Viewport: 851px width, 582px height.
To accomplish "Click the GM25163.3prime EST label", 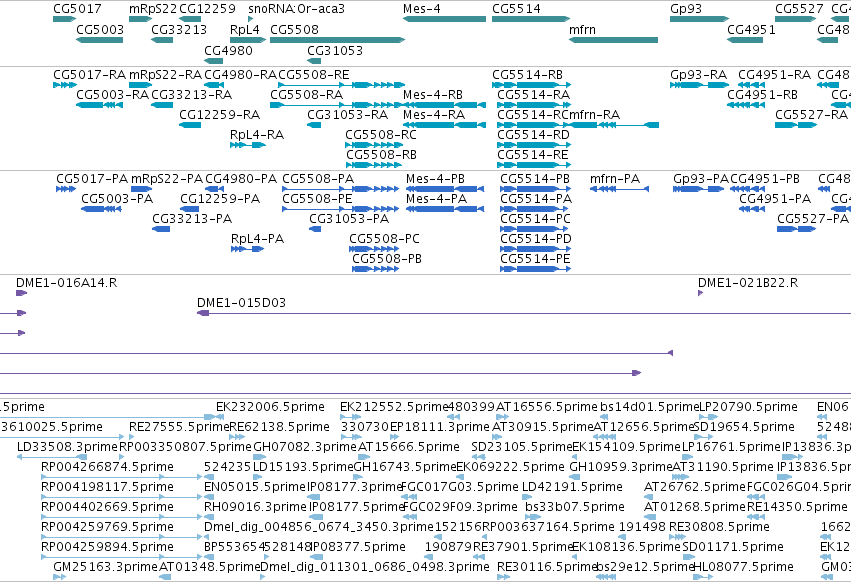I will 105,567.
